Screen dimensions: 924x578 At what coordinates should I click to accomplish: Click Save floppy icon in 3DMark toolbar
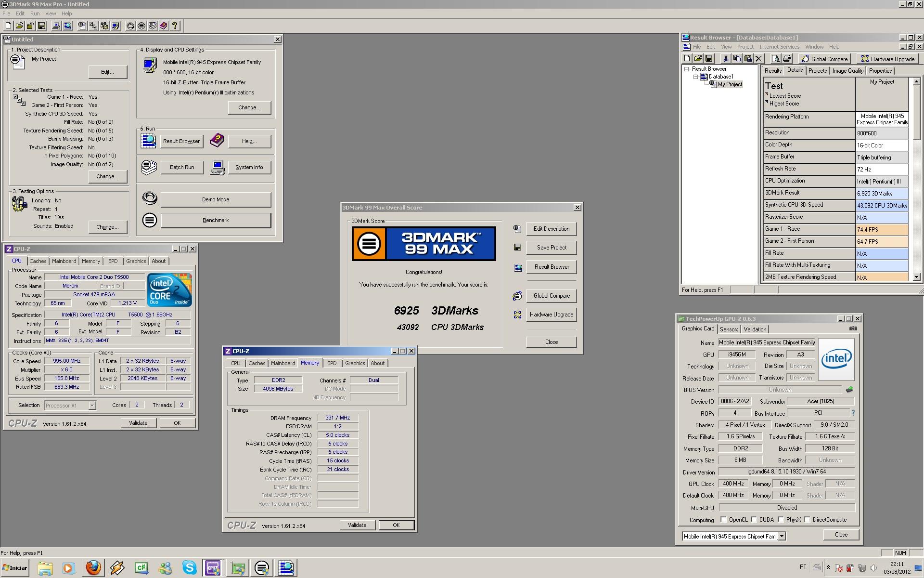(41, 26)
